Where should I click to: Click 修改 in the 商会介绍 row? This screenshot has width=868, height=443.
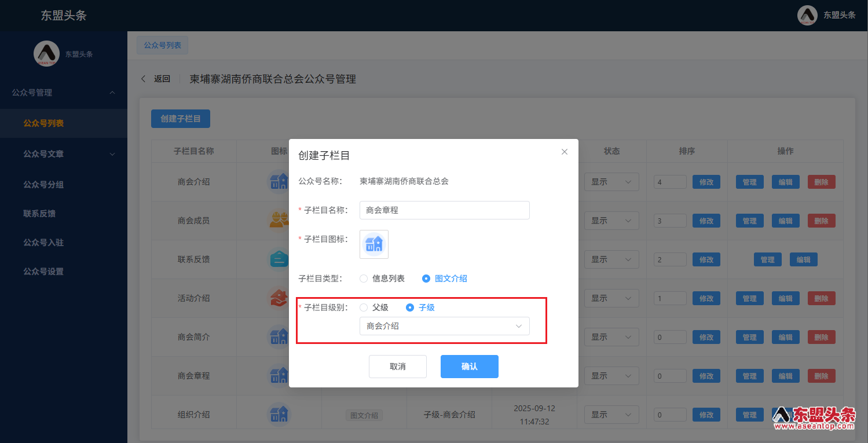click(x=706, y=182)
